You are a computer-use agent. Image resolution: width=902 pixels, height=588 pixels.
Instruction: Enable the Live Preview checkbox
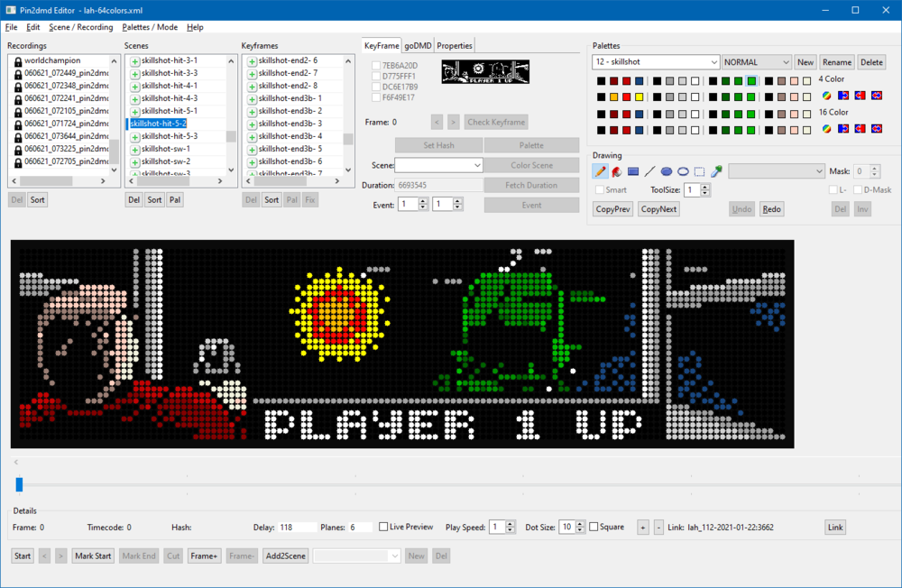pos(383,527)
